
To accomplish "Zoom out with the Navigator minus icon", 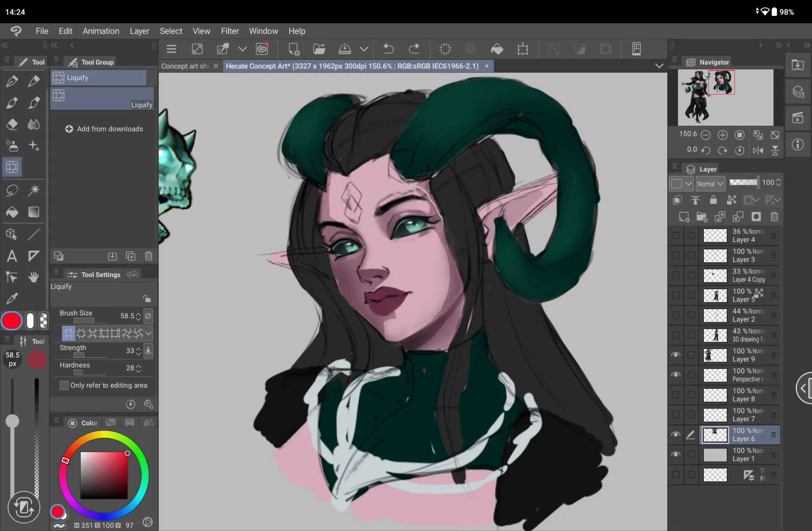I will click(706, 135).
